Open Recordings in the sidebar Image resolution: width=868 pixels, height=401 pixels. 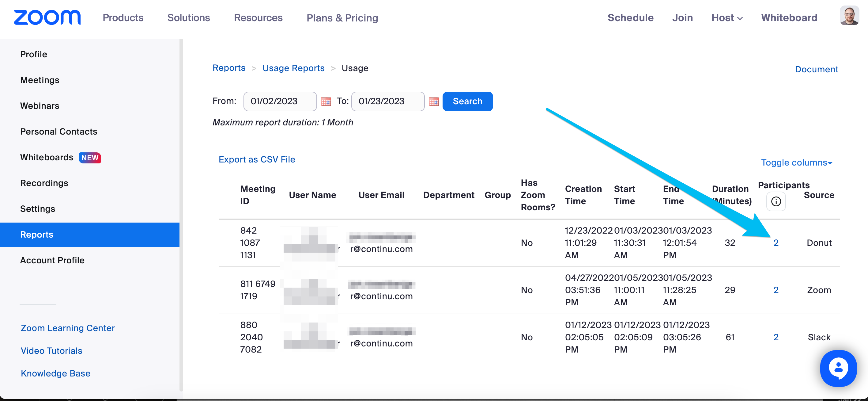point(44,183)
